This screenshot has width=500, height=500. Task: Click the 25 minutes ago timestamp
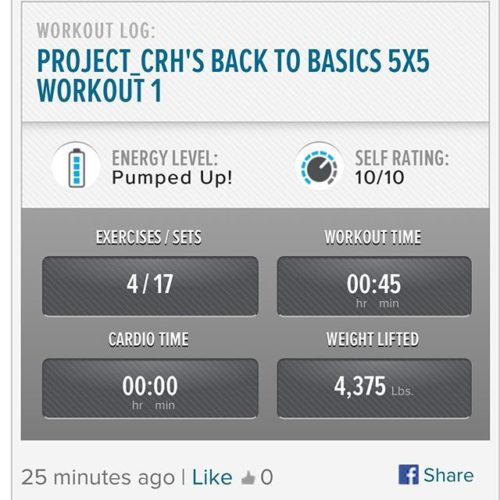(x=98, y=477)
